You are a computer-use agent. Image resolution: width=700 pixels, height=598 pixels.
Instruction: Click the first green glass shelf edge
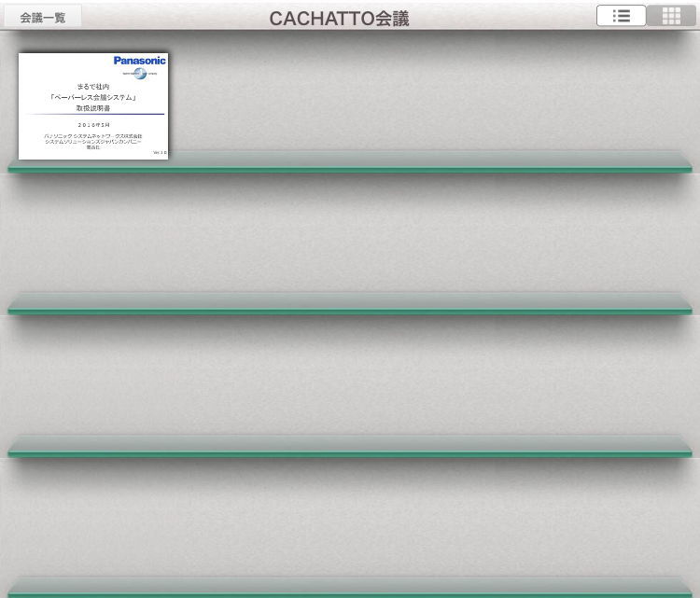[350, 169]
